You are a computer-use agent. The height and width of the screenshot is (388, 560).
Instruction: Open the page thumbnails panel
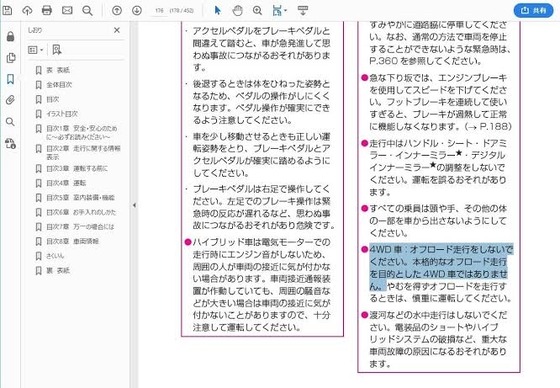[x=11, y=58]
